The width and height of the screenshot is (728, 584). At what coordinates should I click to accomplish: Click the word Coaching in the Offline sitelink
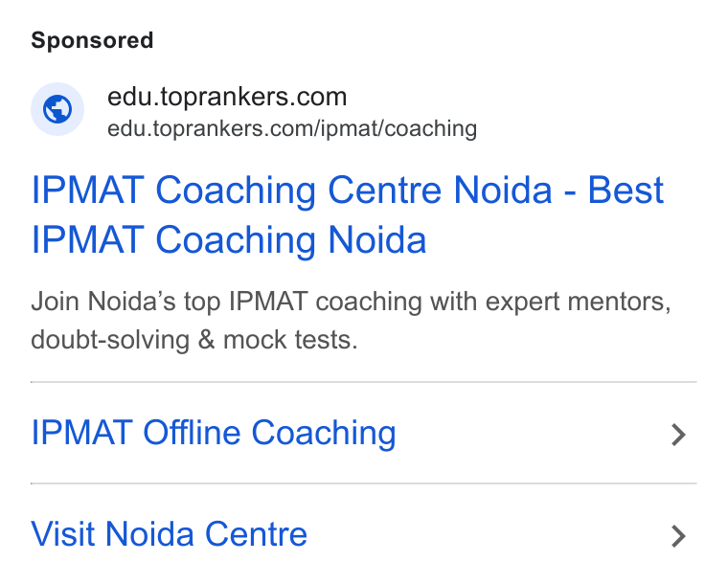[x=324, y=434]
